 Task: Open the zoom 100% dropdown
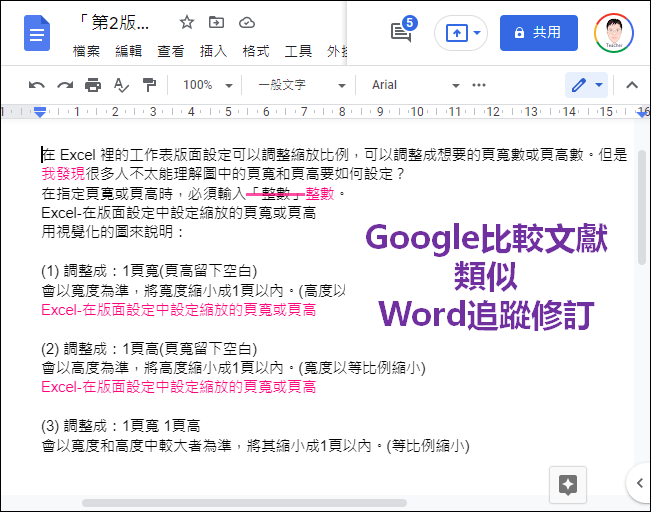click(208, 85)
